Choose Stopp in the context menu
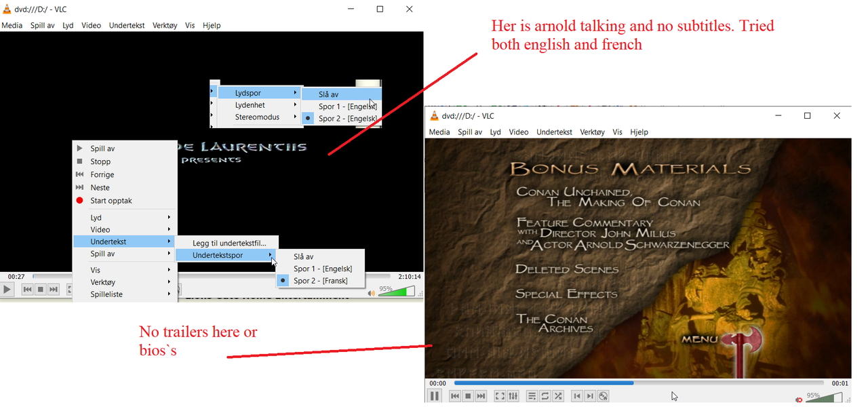 tap(124, 161)
